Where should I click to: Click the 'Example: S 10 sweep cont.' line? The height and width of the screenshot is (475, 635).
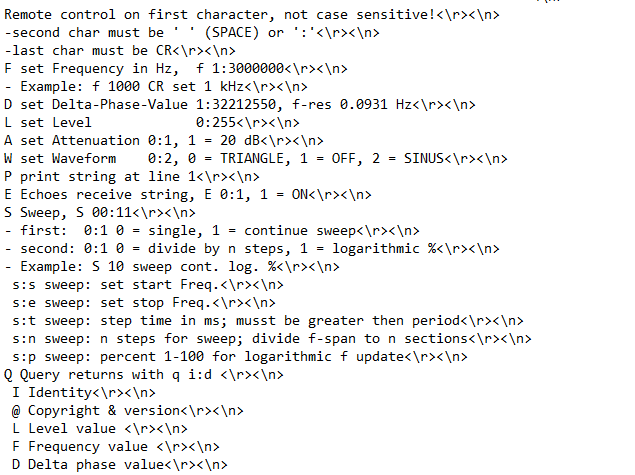click(172, 267)
